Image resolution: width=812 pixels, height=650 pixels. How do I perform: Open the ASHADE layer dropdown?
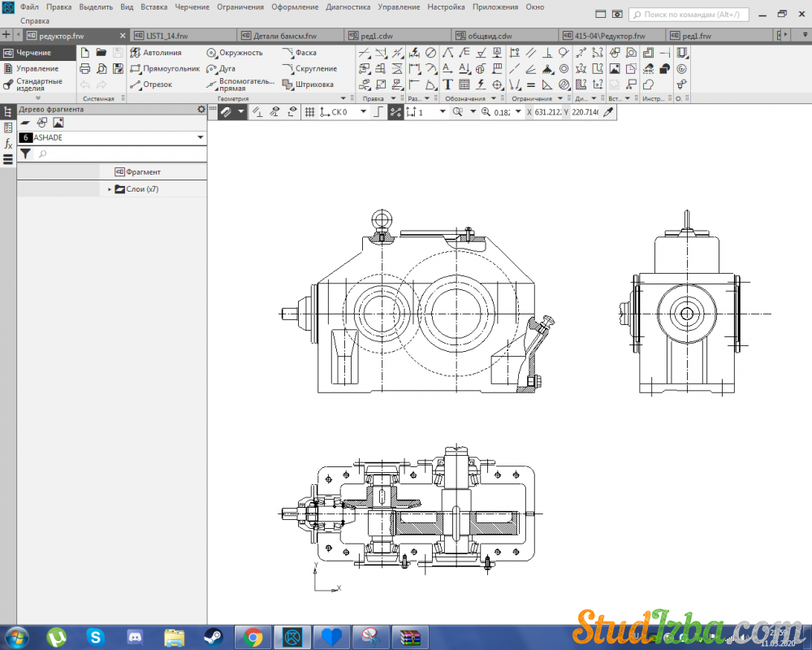(x=200, y=138)
